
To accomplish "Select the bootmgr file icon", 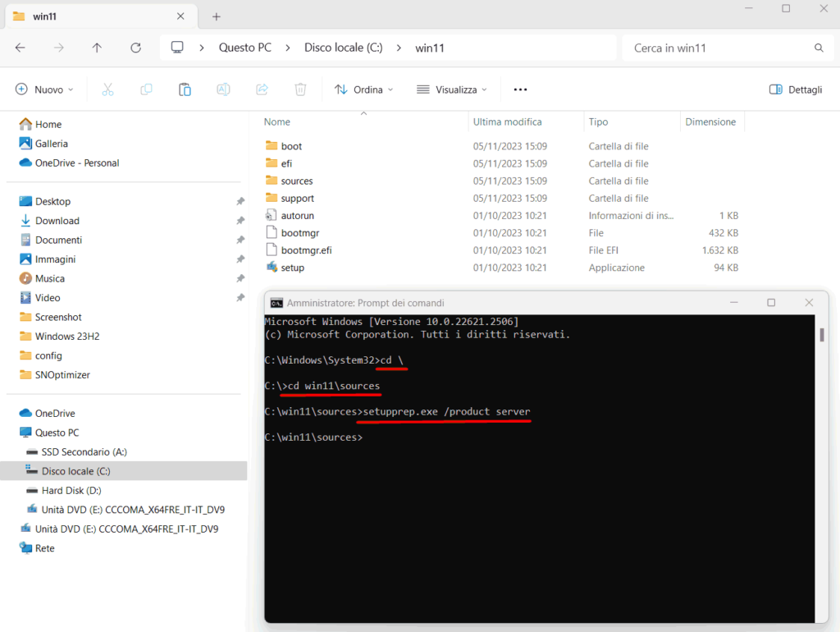I will [272, 232].
